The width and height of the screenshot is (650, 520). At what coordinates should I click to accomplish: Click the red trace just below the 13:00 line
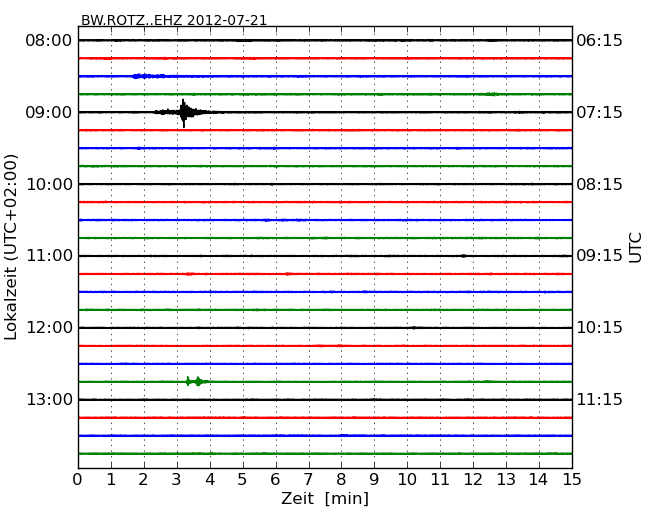(325, 418)
